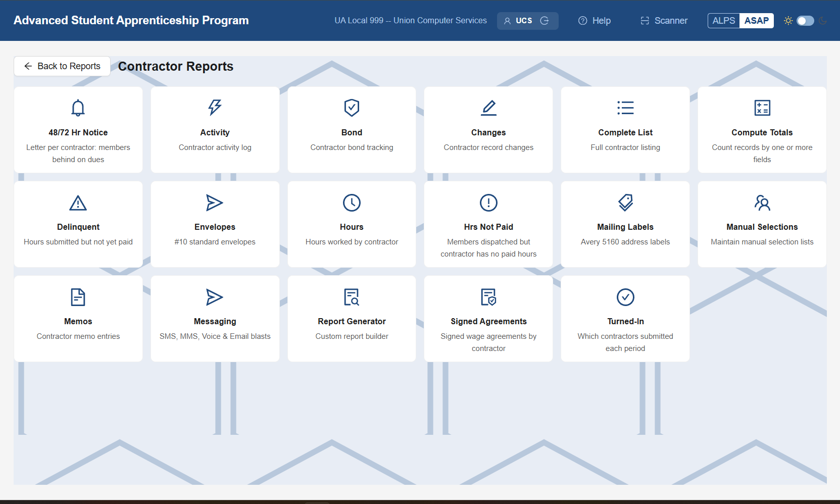
Task: Launch the Scanner from the header
Action: tap(664, 21)
